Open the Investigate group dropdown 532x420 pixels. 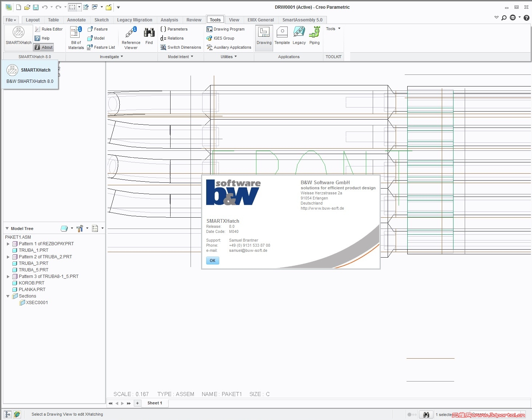pos(112,57)
